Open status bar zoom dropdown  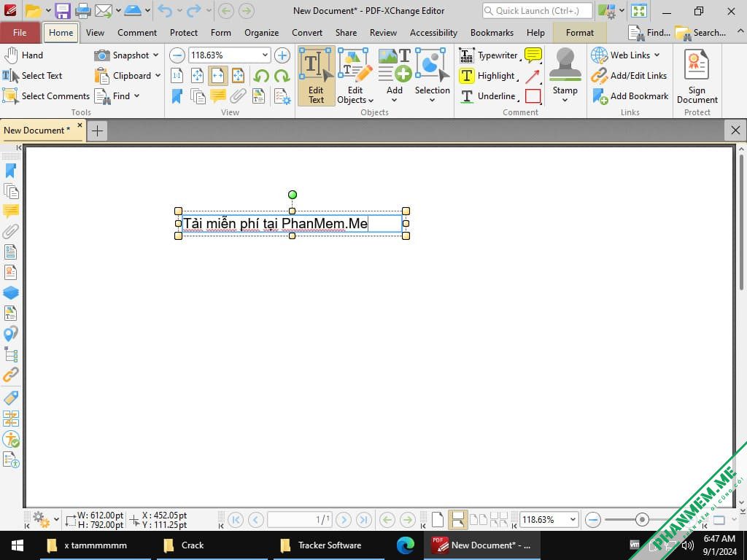pos(573,519)
